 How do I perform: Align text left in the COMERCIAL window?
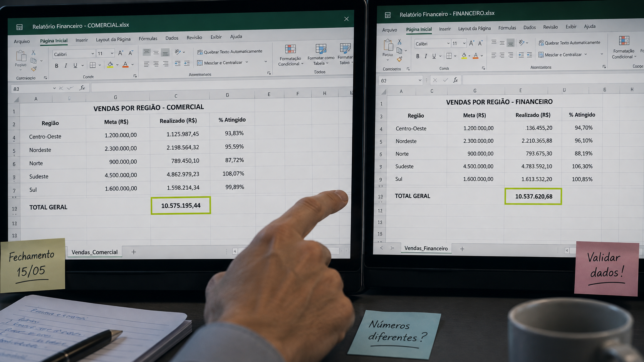[146, 64]
